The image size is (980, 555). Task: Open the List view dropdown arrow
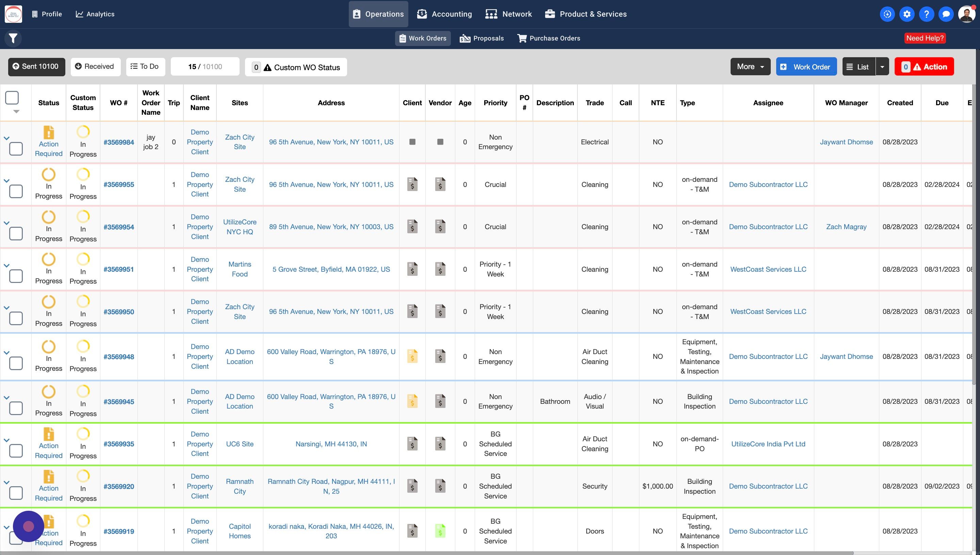[x=882, y=67]
